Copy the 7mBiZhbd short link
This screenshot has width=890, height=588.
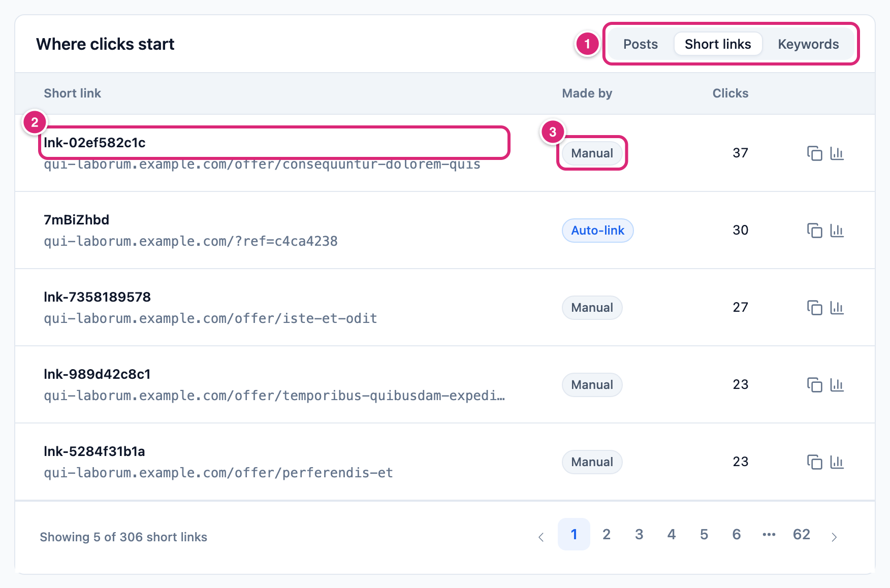(x=814, y=231)
